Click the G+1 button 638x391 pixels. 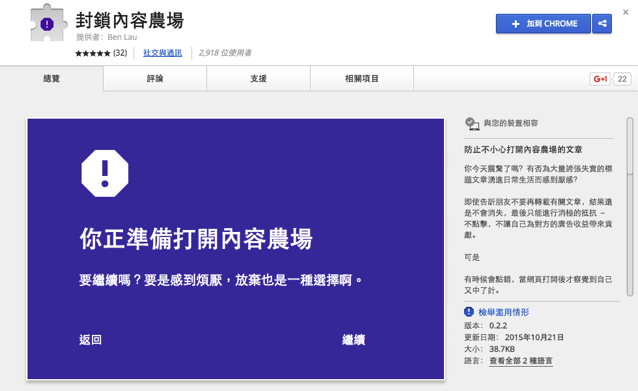coord(600,79)
